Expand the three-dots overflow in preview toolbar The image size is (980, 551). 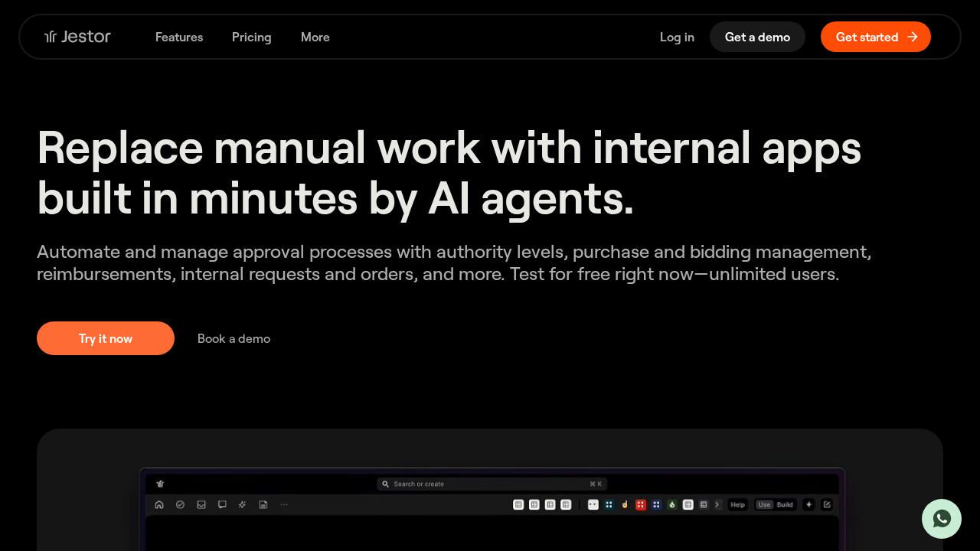285,505
